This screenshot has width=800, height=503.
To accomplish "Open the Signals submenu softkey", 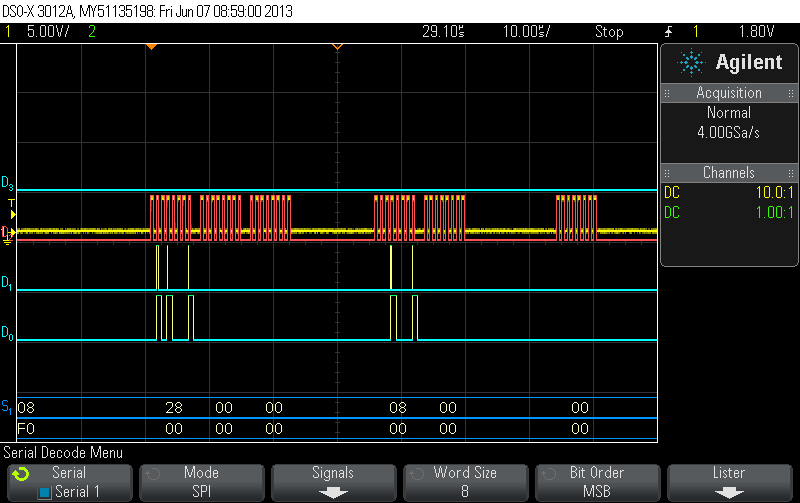I will point(333,483).
